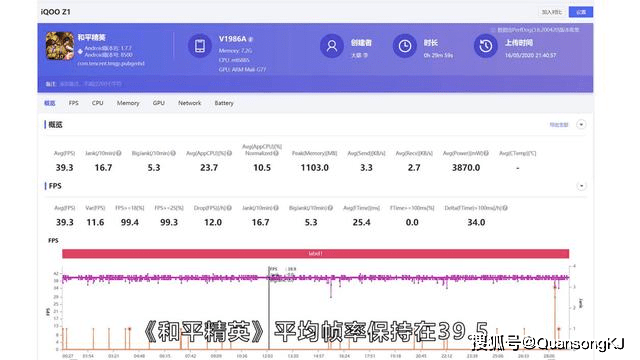Click the export-all link in overview header
The width and height of the screenshot is (640, 360).
(559, 125)
